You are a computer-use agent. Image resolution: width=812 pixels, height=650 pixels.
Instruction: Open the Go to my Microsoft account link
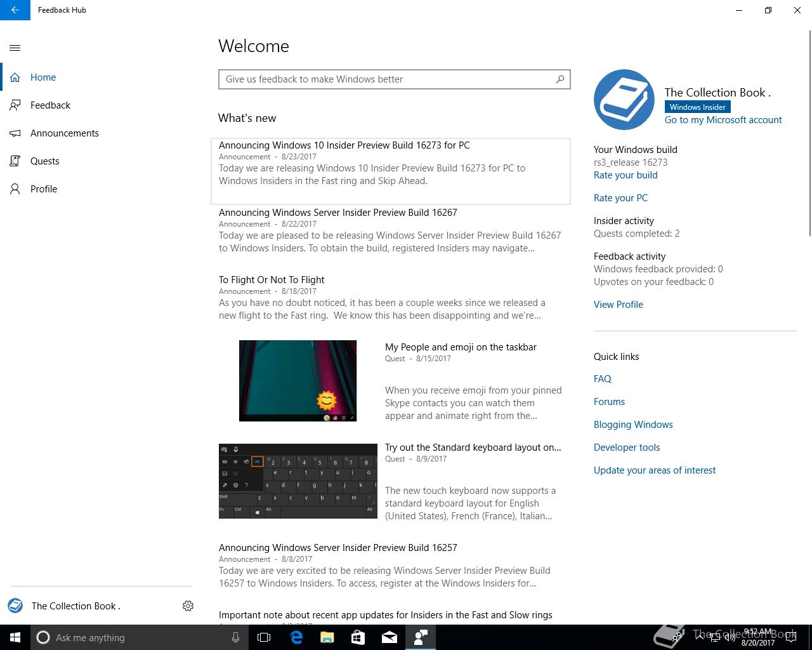coord(723,120)
